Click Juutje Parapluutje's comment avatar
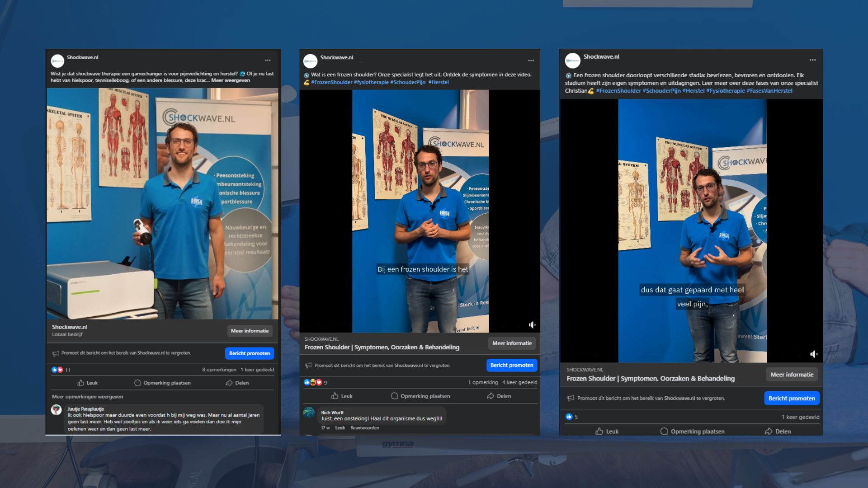 pos(57,410)
